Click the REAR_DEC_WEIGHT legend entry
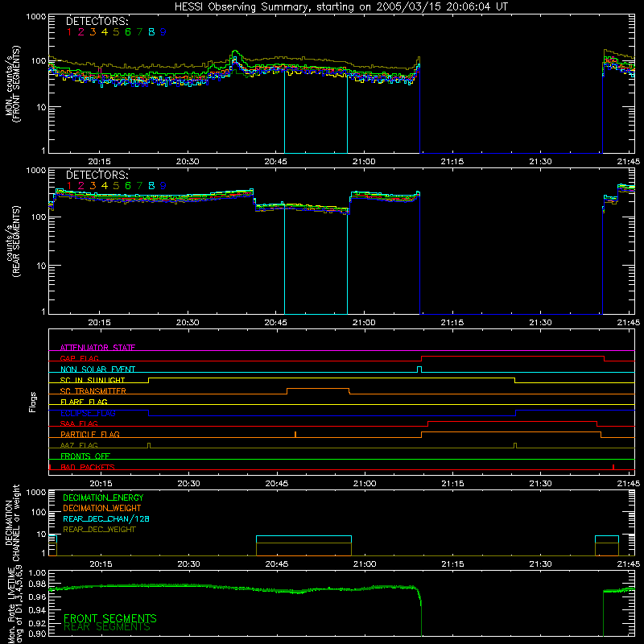 (99, 530)
